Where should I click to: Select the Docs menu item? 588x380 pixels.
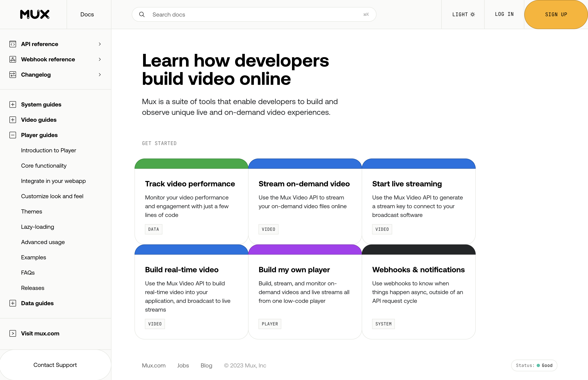[x=87, y=14]
